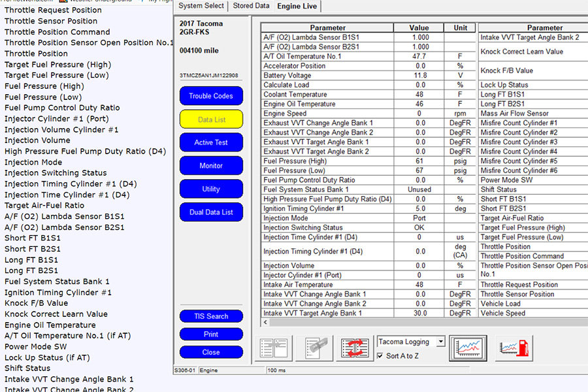This screenshot has height=392, width=588.
Task: Select the Battery Voltage row in the table
Action: (368, 75)
